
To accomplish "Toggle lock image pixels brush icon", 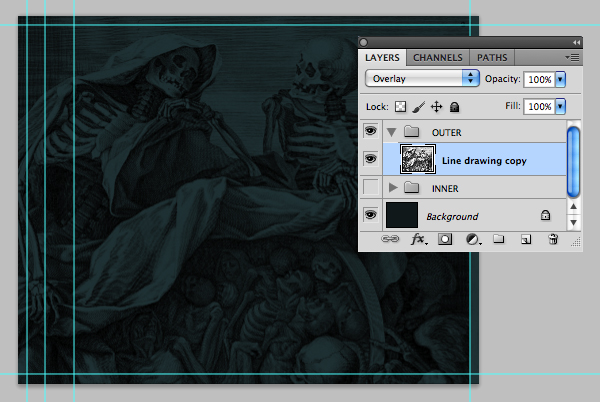I will 419,107.
